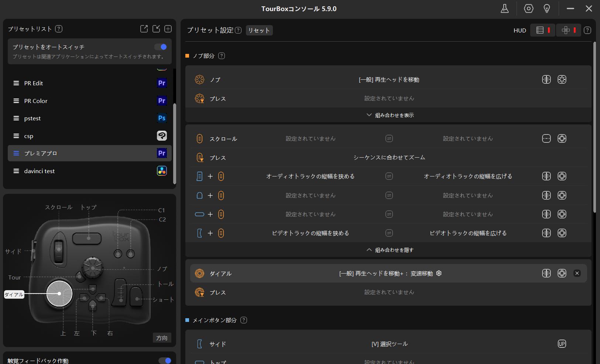Click the swap icon in スクロール row
Image resolution: width=600 pixels, height=364 pixels.
tap(389, 138)
